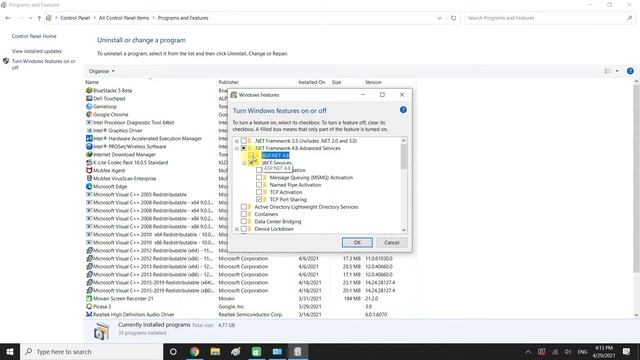Click the McAfee VirusScan Enterprise icon
The image size is (640, 360).
point(89,178)
